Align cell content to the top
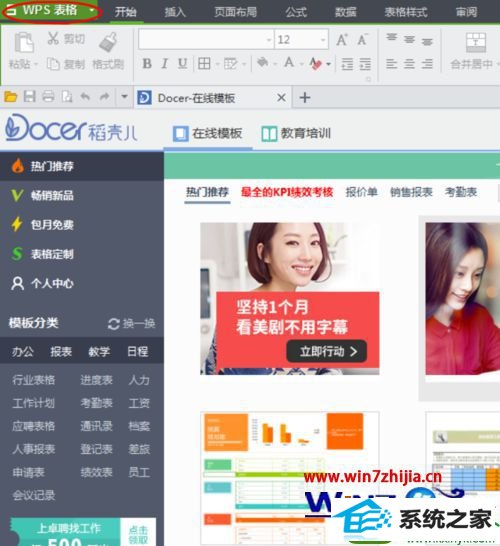Viewport: 500px width, 546px height. [391, 38]
